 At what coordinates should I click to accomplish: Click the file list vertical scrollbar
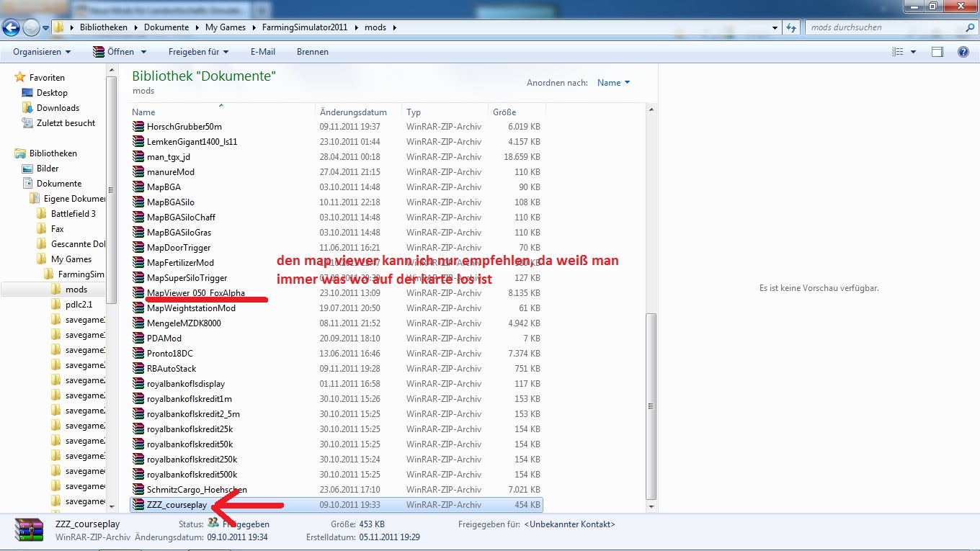[651, 305]
